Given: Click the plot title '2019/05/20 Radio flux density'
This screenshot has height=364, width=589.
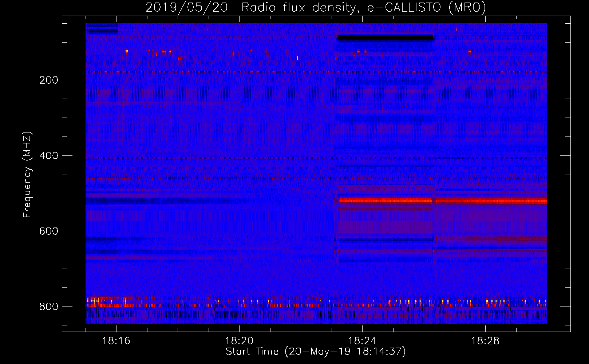Looking at the screenshot, I should tap(252, 7).
